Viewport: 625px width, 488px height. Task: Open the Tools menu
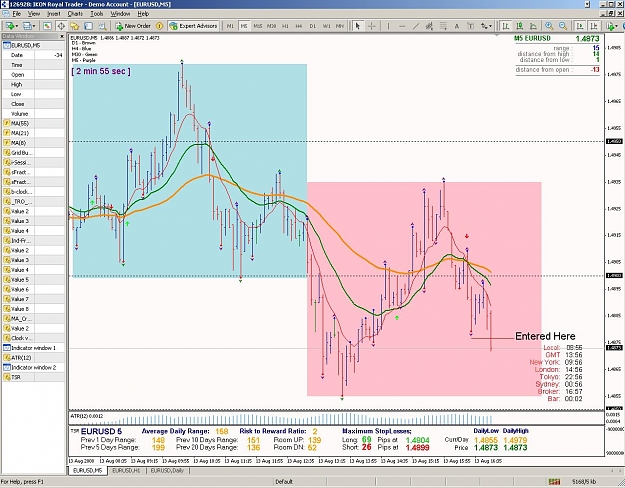(x=96, y=14)
